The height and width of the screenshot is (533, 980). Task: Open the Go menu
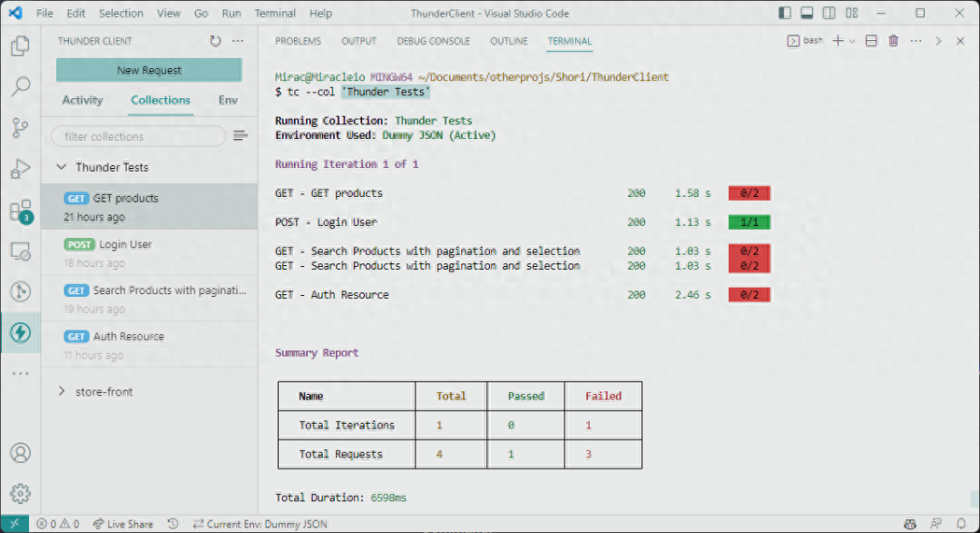coord(201,13)
